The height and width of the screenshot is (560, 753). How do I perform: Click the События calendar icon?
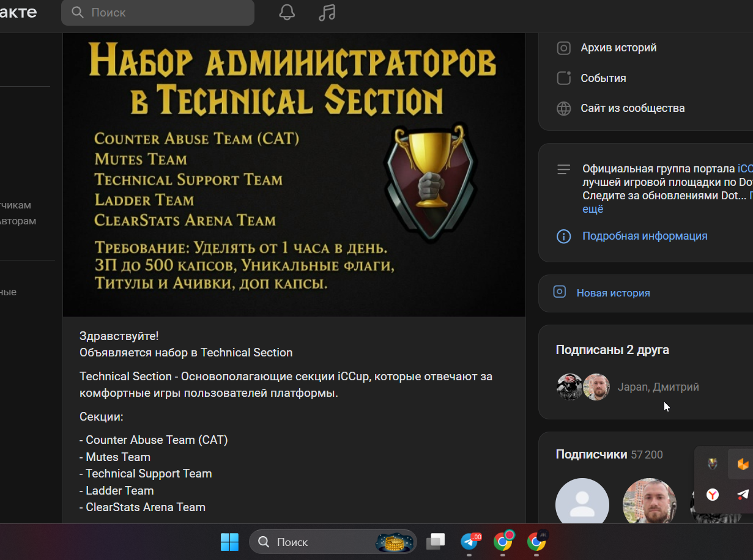(x=564, y=78)
